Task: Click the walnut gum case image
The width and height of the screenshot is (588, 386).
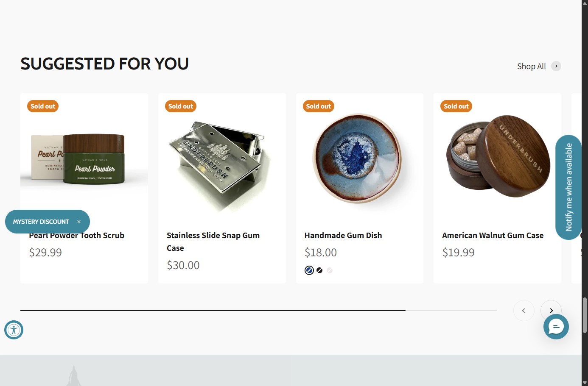Action: 497,157
